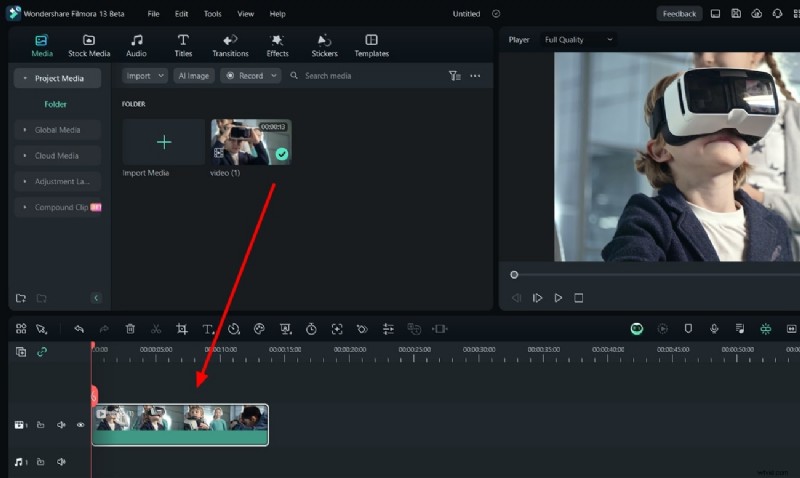Open the media filter and sort icon
The image size is (800, 478).
[454, 76]
